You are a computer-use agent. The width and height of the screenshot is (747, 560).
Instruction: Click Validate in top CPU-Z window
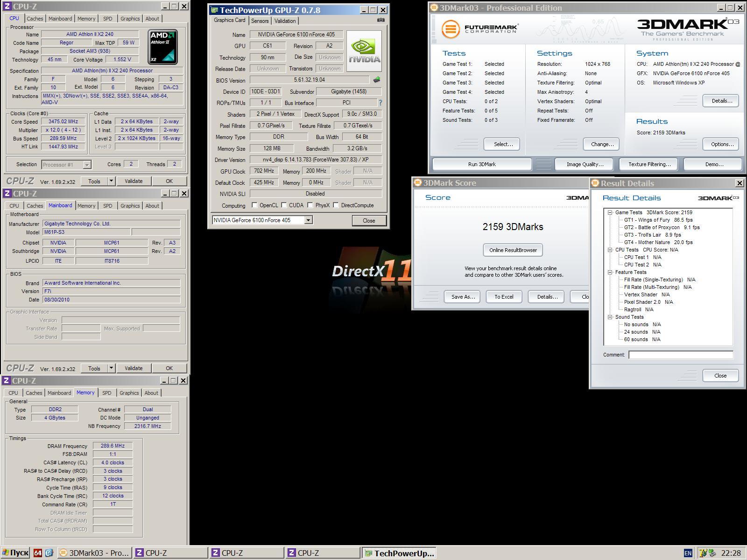(x=134, y=181)
